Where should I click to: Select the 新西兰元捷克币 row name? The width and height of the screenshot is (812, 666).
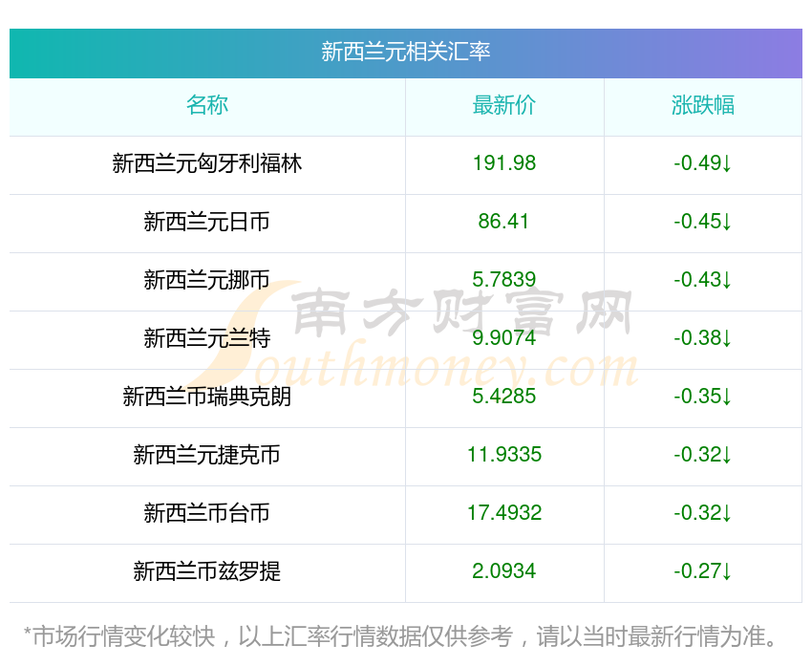[207, 455]
